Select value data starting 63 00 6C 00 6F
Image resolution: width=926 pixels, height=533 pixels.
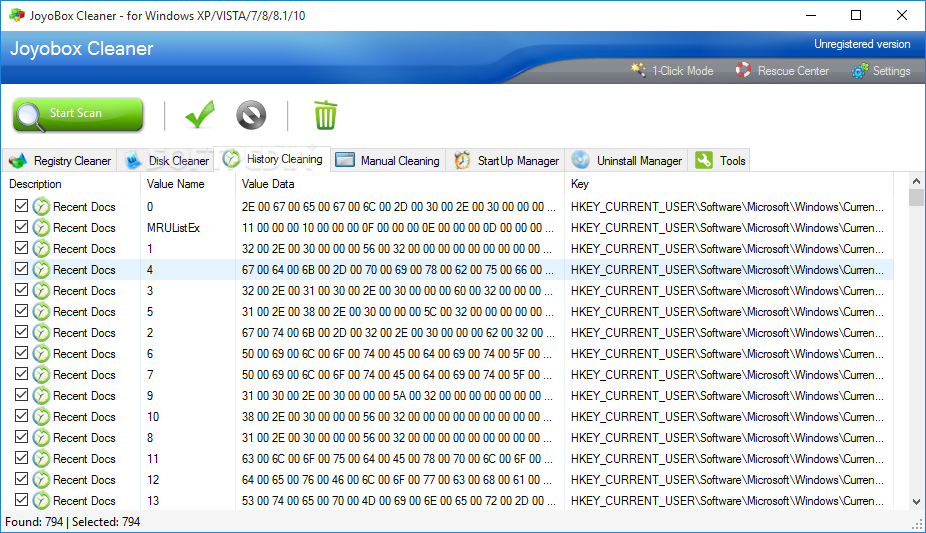(x=399, y=459)
